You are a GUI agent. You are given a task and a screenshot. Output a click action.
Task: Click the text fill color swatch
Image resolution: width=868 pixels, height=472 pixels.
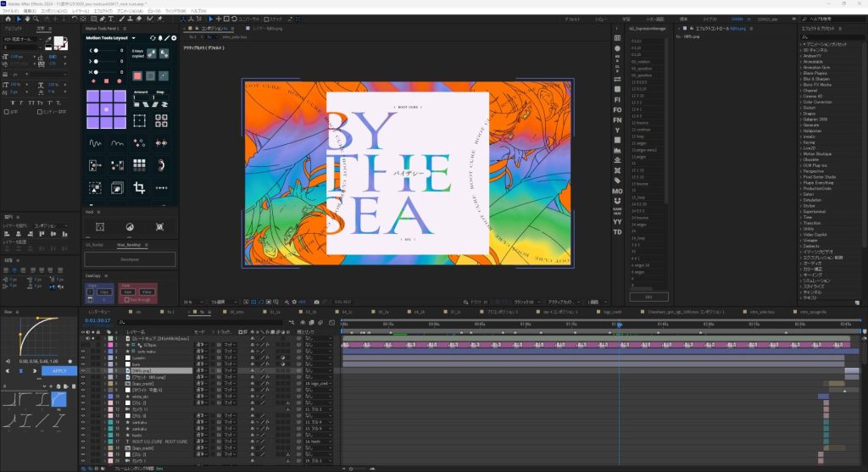(62, 42)
